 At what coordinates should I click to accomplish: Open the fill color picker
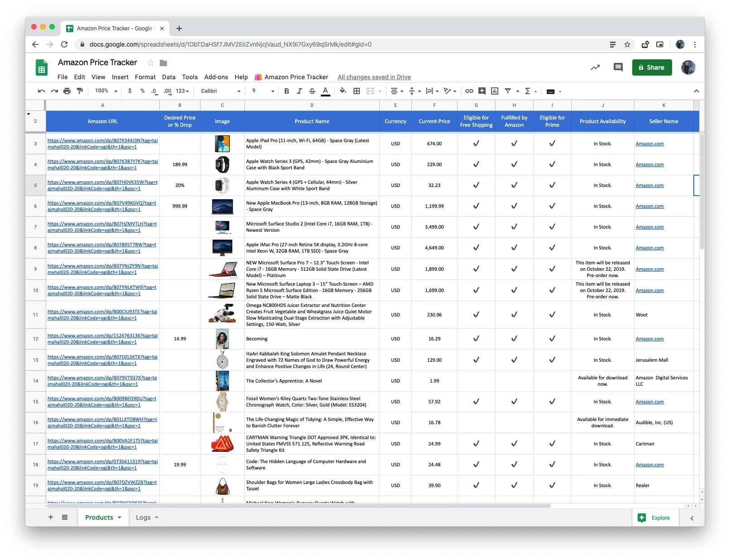(343, 91)
